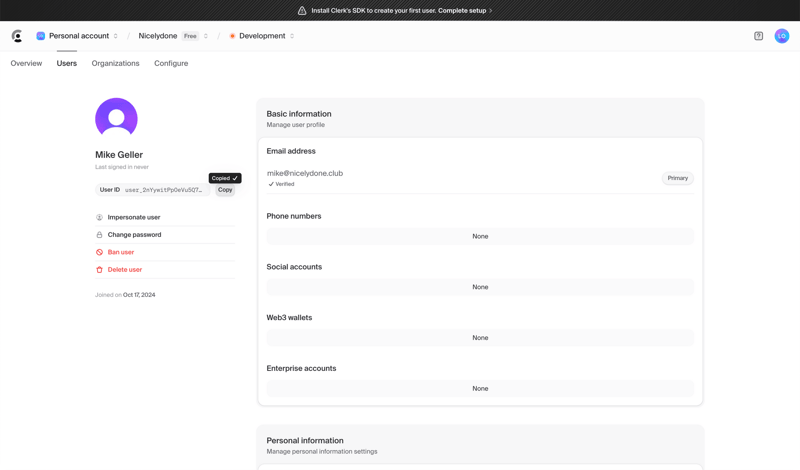Click the Mike Geller name heading
The height and width of the screenshot is (470, 800).
(x=119, y=155)
